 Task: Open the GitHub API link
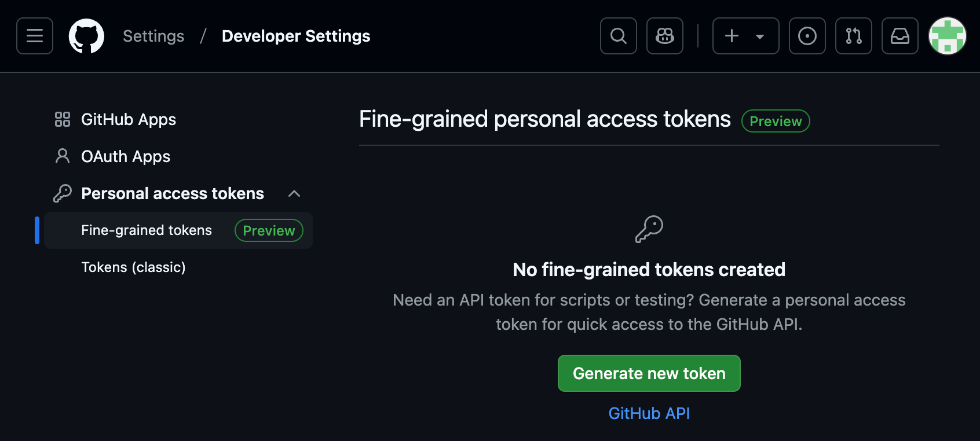coord(649,413)
